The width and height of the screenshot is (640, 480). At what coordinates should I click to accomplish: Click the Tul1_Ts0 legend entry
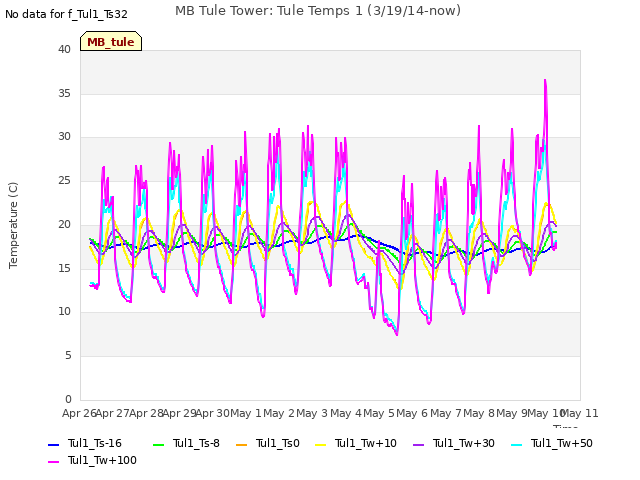pyautogui.click(x=268, y=443)
